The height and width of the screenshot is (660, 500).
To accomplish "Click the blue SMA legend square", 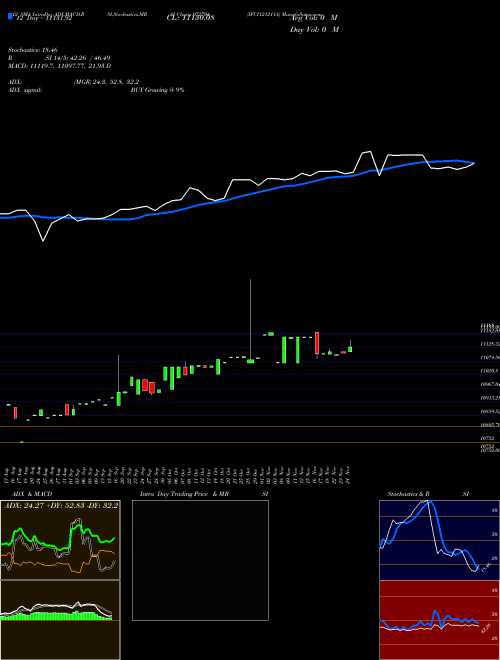I will [x=10, y=17].
